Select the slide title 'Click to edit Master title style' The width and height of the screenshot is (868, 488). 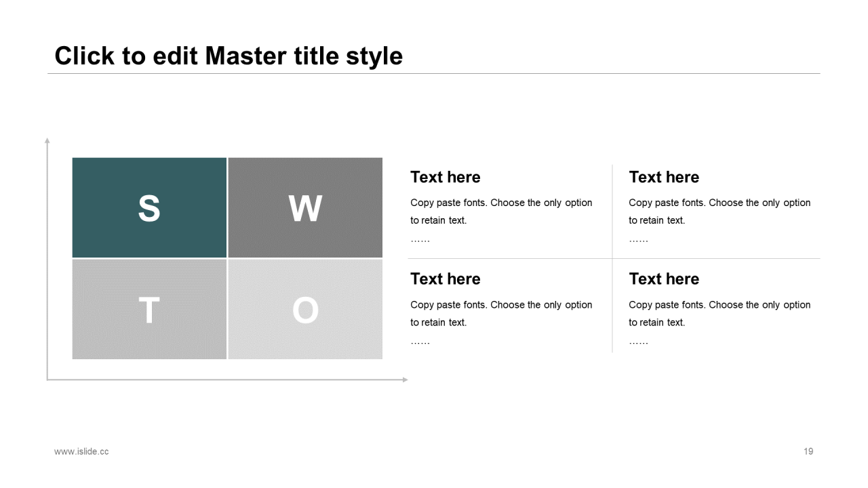[229, 56]
